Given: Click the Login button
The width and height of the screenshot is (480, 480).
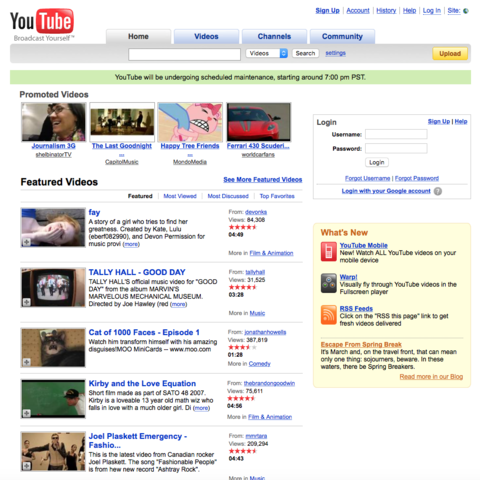Looking at the screenshot, I should 377,162.
